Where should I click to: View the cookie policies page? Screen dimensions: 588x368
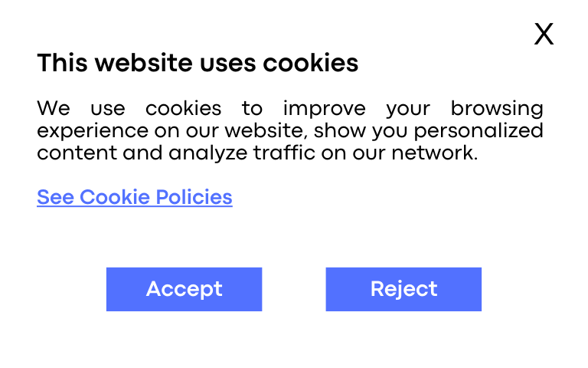pyautogui.click(x=135, y=197)
